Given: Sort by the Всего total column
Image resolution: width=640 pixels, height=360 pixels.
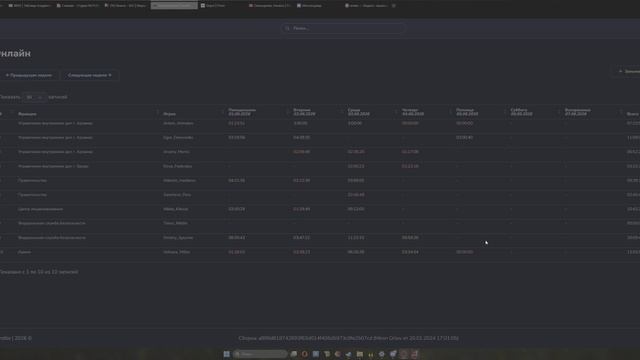Looking at the screenshot, I should pos(633,114).
